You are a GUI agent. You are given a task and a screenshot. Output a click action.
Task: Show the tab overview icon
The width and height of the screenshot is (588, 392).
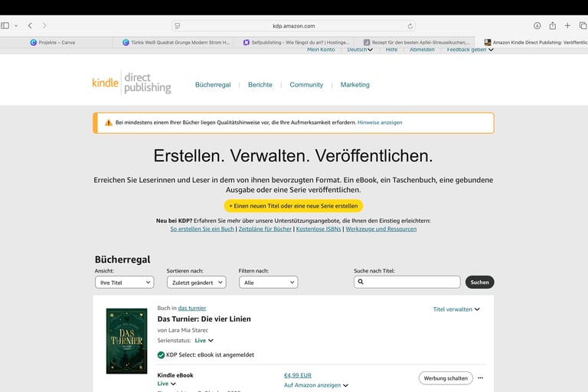pyautogui.click(x=583, y=25)
